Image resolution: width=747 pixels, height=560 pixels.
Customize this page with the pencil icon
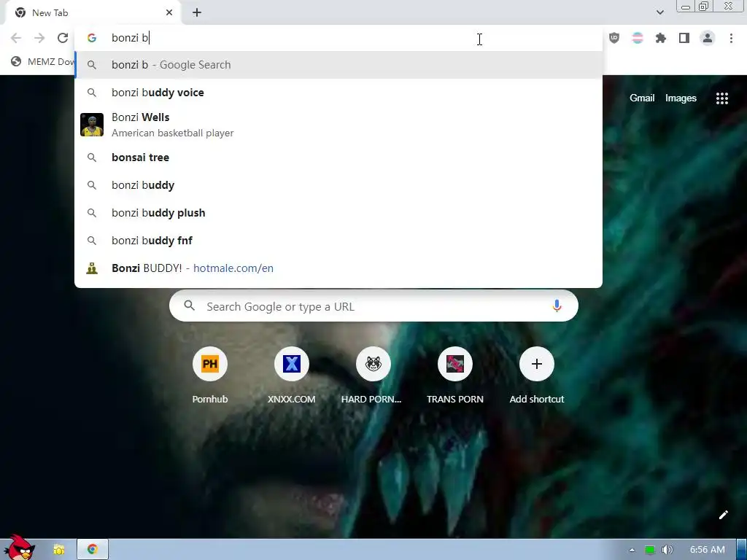(x=723, y=515)
